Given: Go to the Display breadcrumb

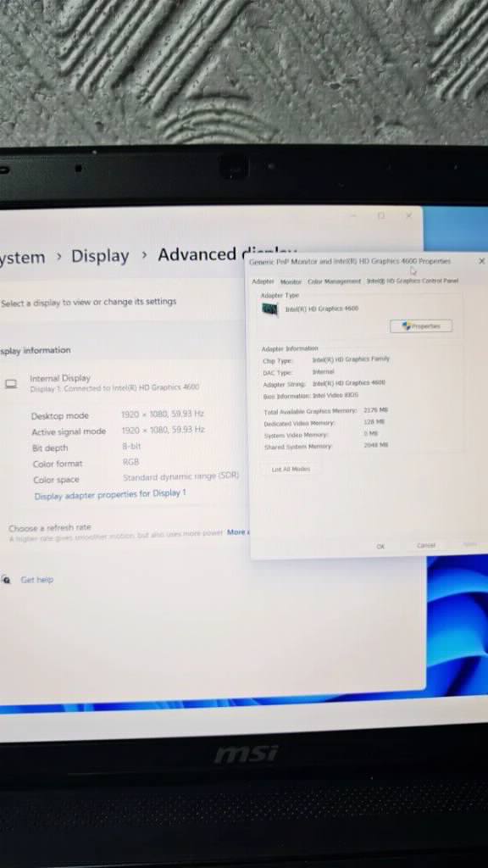Looking at the screenshot, I should (100, 256).
